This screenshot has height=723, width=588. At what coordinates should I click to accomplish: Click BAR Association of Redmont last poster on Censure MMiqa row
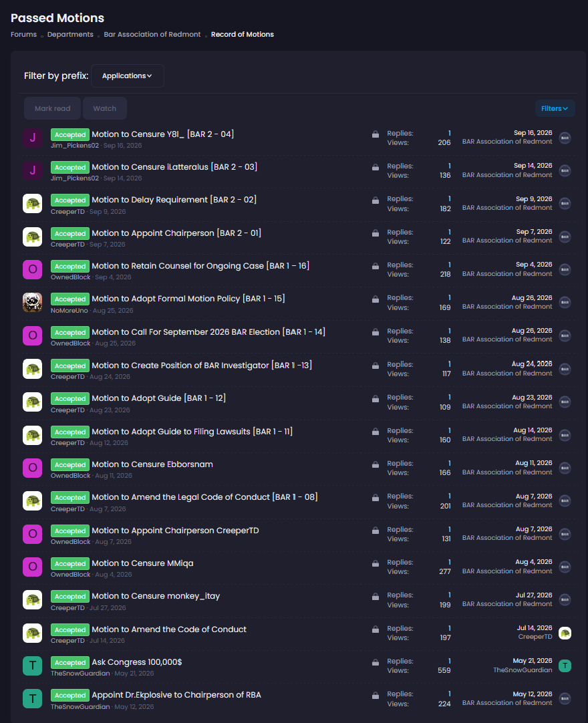click(x=507, y=571)
